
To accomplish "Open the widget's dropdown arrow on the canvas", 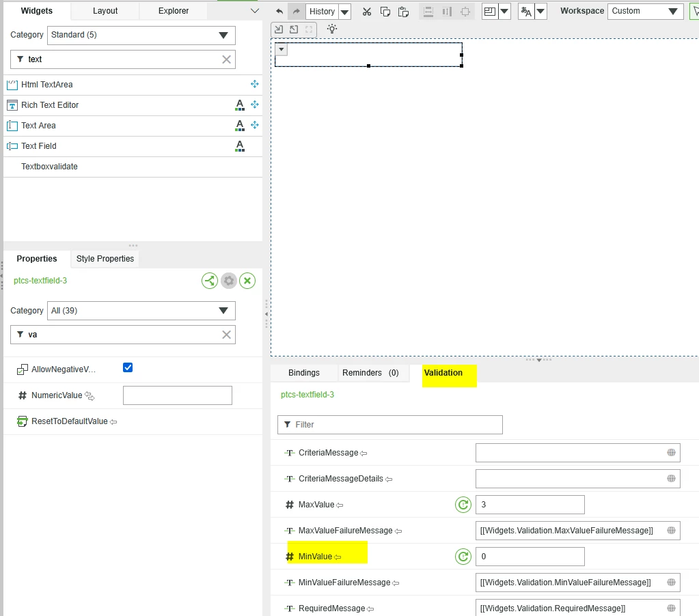I will point(282,49).
